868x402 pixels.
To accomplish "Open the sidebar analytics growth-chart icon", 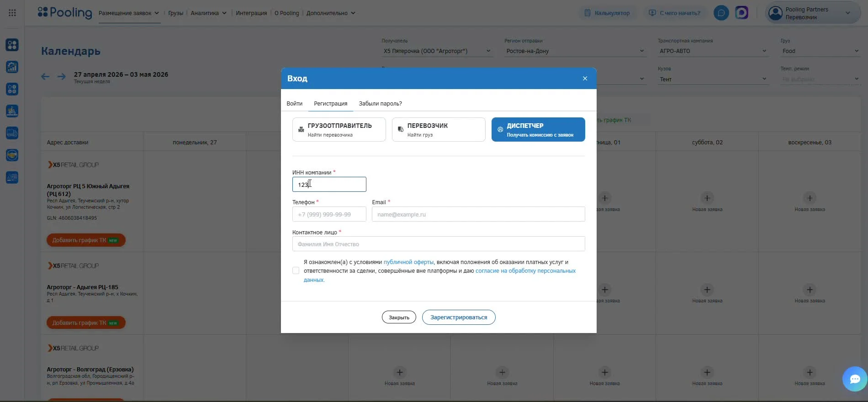I will tap(12, 67).
